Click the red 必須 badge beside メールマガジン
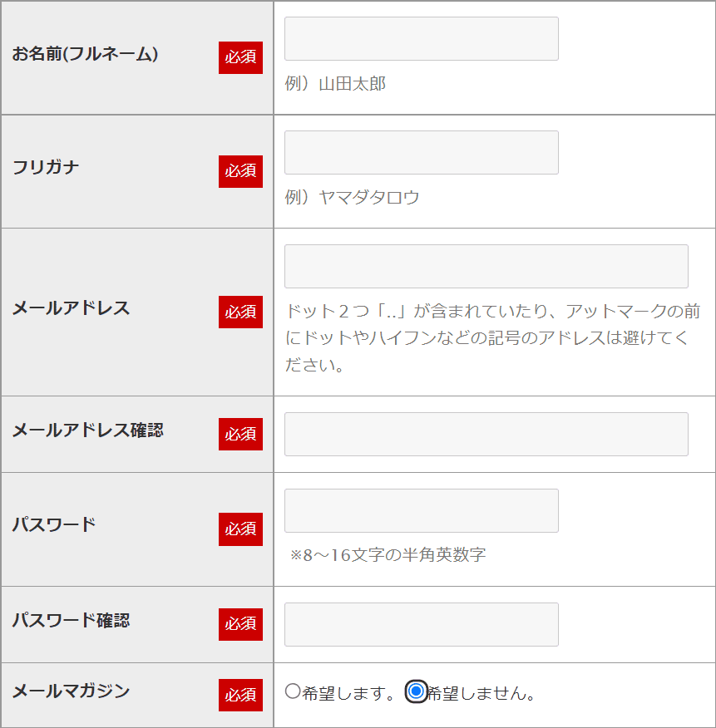This screenshot has width=716, height=728. click(240, 695)
